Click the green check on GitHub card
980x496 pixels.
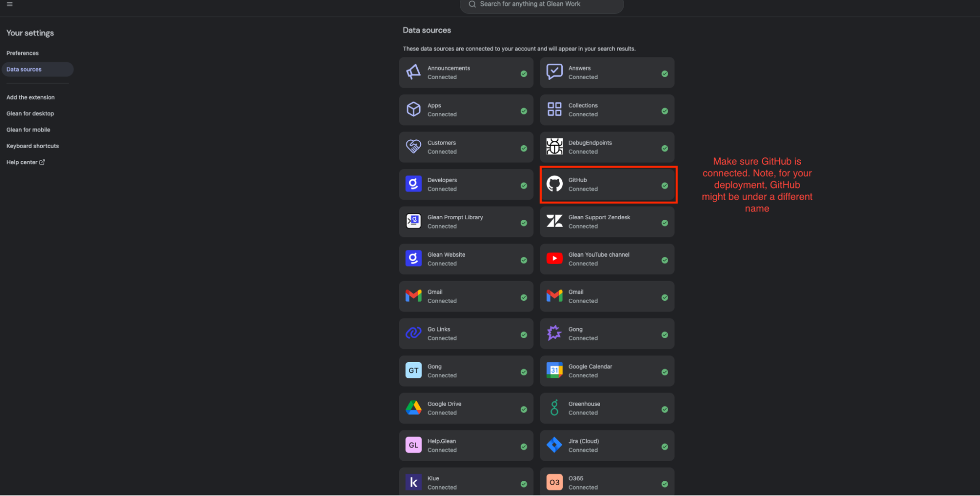[x=665, y=185]
